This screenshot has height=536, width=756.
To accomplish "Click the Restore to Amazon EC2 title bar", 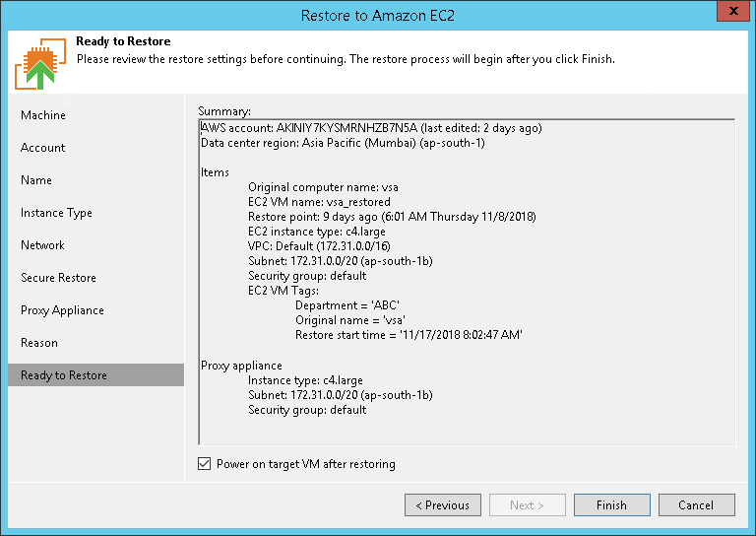I will [378, 14].
